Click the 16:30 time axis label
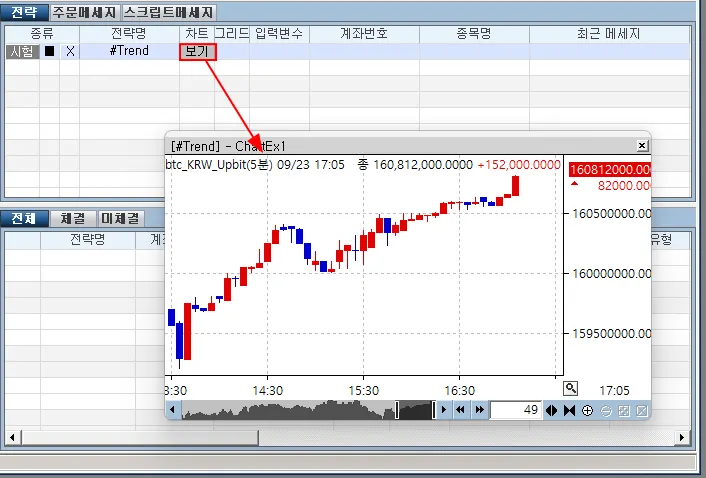This screenshot has width=706, height=478. (x=460, y=391)
